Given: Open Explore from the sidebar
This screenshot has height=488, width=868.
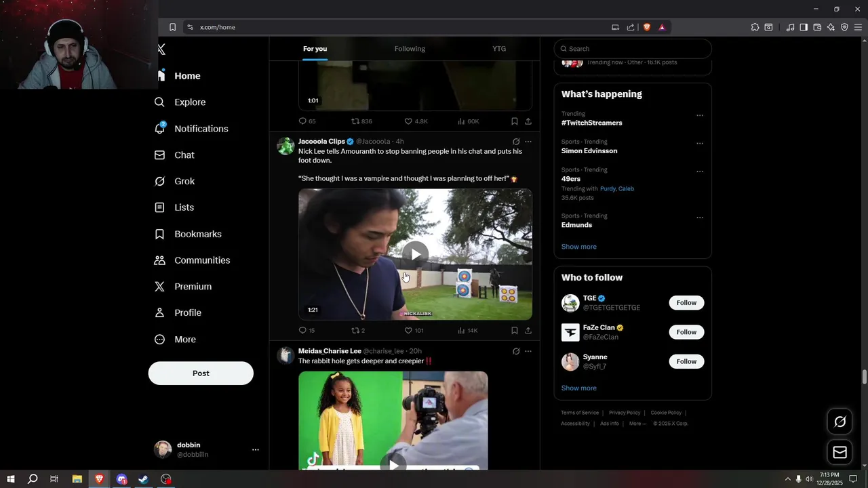Looking at the screenshot, I should point(180,102).
